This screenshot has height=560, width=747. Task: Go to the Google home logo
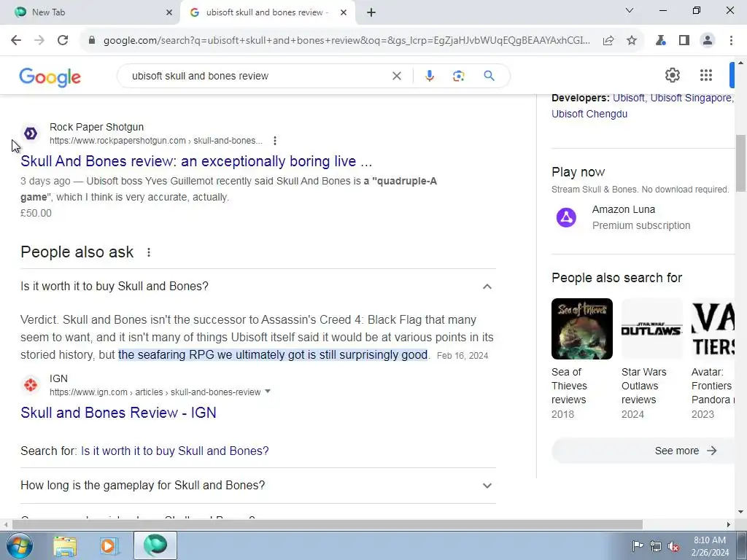[x=50, y=77]
